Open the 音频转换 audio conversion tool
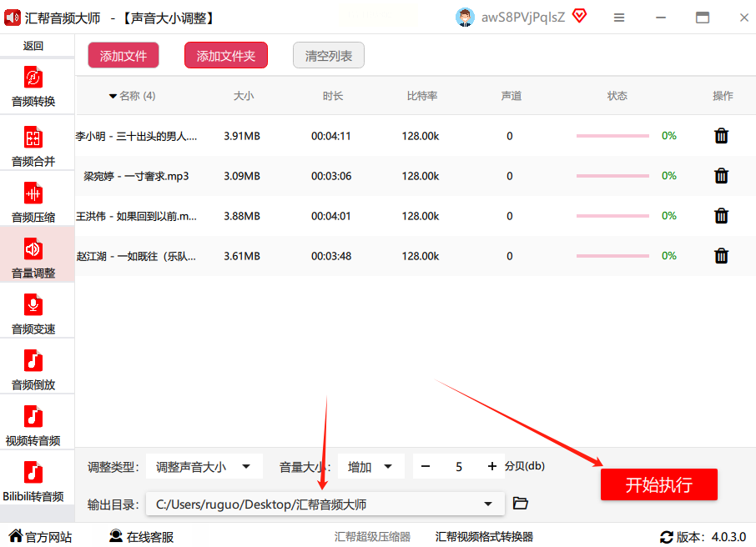 (x=33, y=88)
